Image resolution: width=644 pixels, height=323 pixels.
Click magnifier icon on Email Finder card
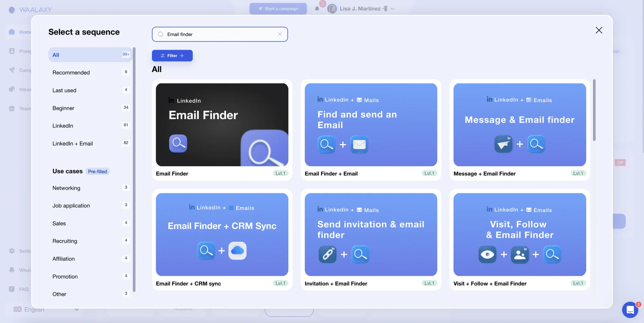[178, 143]
